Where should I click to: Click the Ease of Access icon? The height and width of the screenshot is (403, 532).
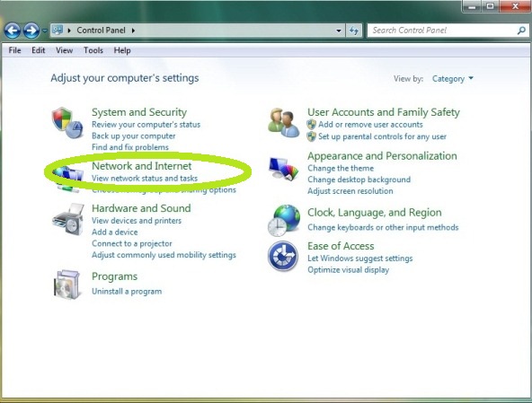point(283,256)
